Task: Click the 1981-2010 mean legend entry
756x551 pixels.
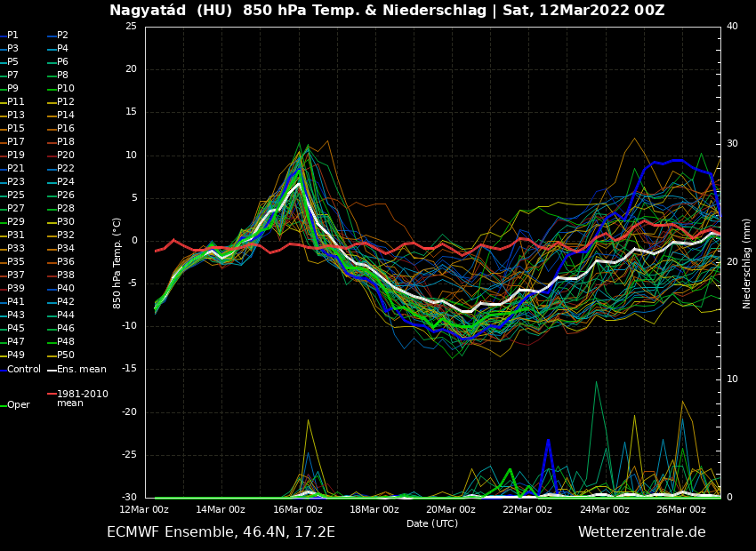Action: [x=82, y=398]
